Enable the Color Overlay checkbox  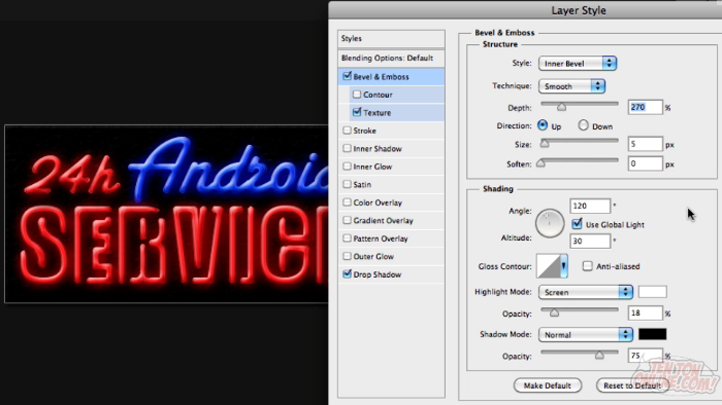click(x=347, y=202)
